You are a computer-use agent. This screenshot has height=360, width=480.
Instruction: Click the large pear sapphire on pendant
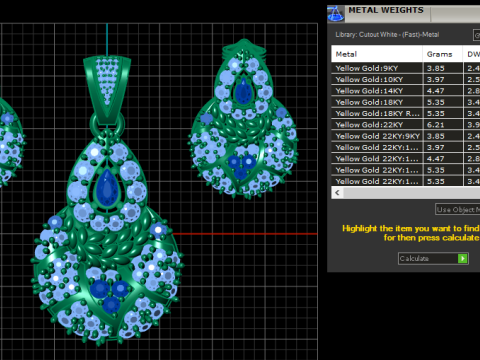click(x=106, y=188)
